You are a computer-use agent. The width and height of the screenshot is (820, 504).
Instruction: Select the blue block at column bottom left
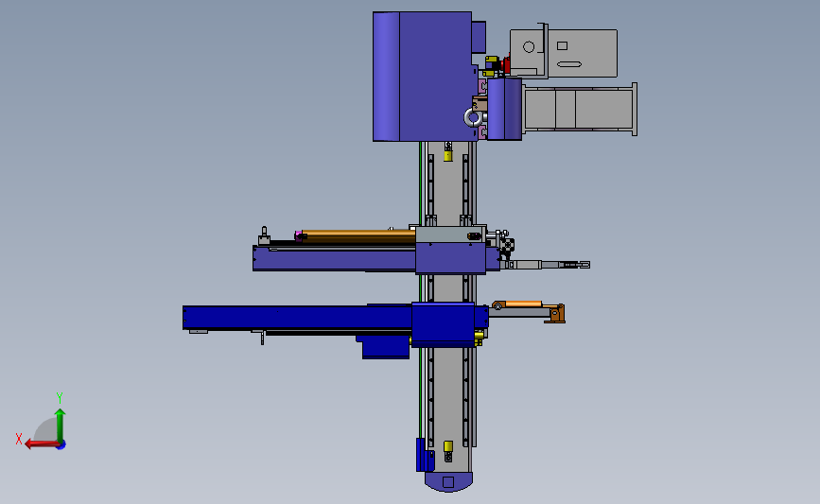(425, 456)
